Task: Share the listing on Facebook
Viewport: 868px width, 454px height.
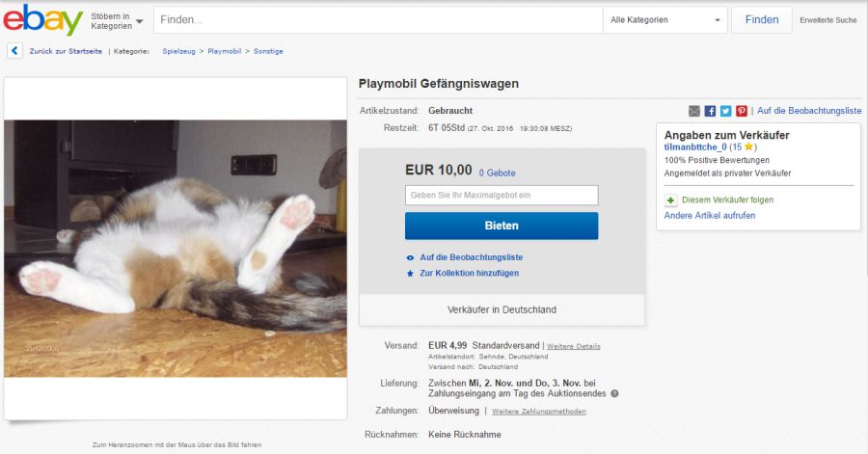Action: click(x=710, y=111)
